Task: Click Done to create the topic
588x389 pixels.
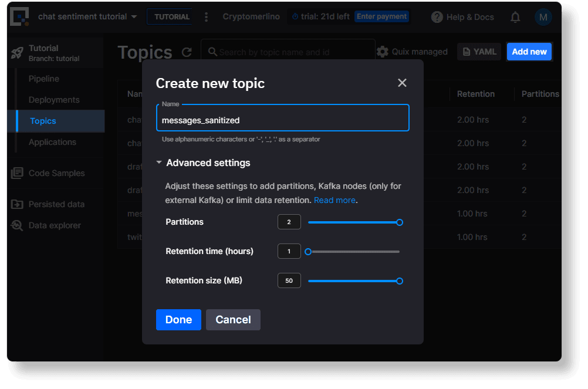Action: coord(178,320)
